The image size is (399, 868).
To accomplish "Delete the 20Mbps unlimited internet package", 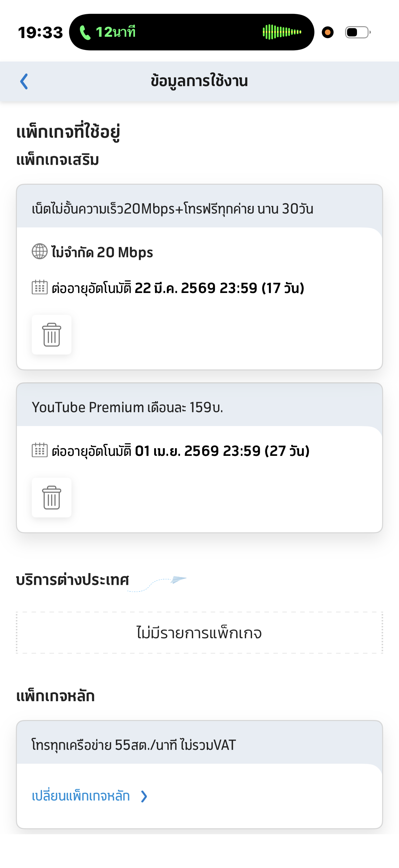I will coord(52,335).
